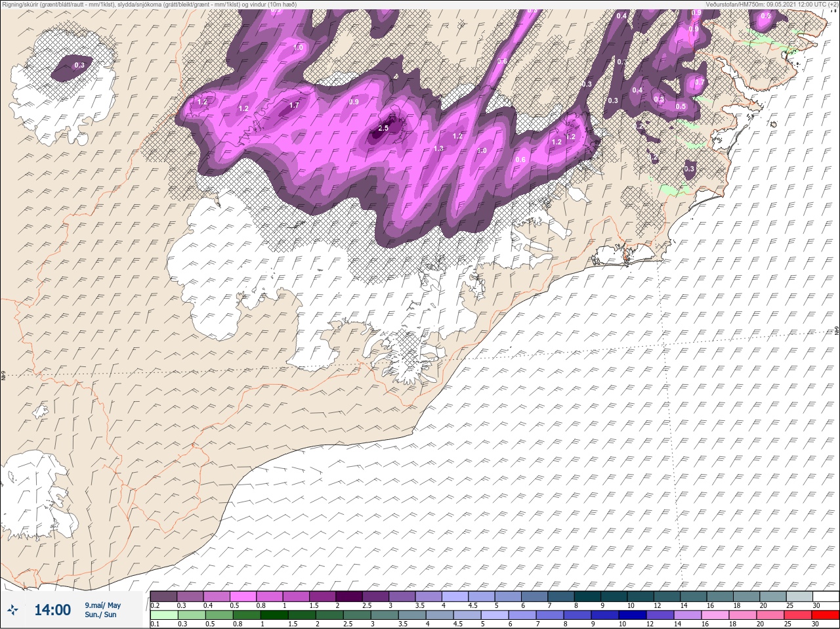Viewport: 840px width, 629px height.
Task: Pick the darkest green 1 swatch, bottom legend
Action: pos(274,615)
